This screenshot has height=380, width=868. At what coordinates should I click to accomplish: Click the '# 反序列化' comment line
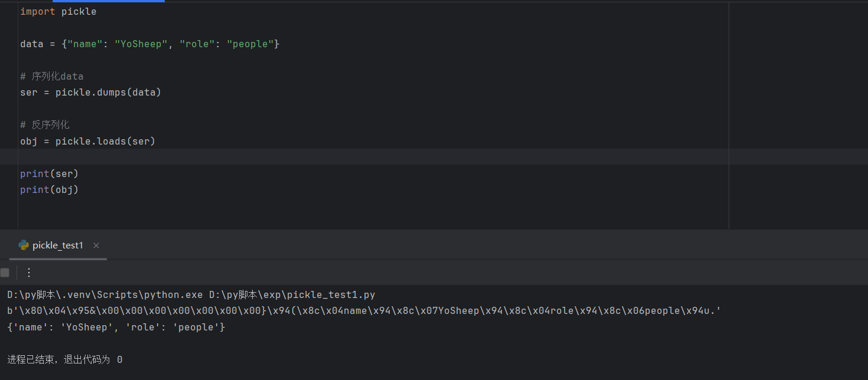tap(45, 125)
